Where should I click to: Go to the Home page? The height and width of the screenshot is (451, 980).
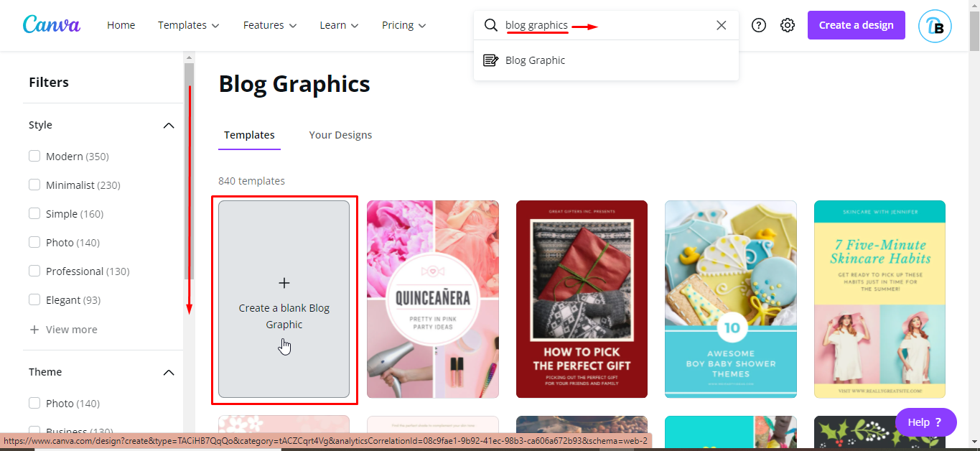pos(121,25)
